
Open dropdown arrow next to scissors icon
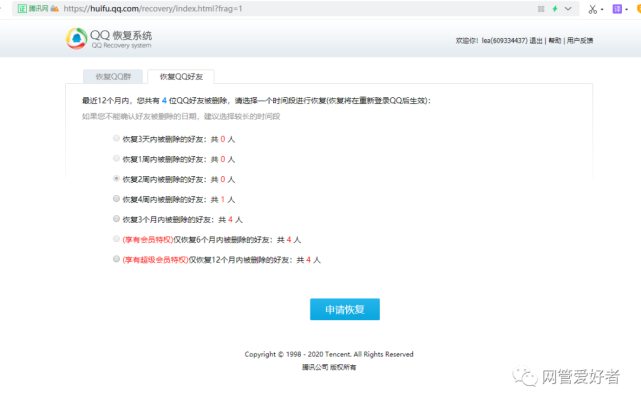602,9
